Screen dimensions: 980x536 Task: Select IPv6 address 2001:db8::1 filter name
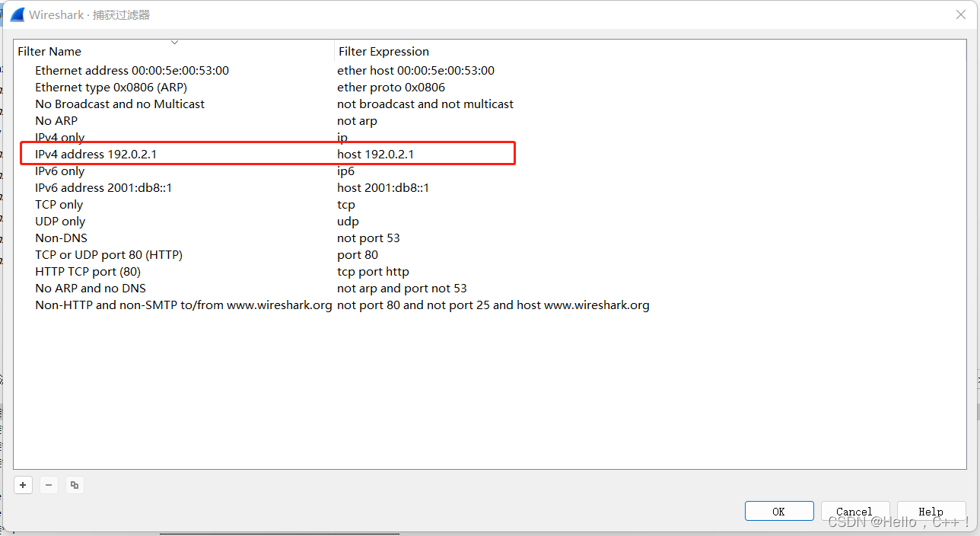(x=103, y=187)
